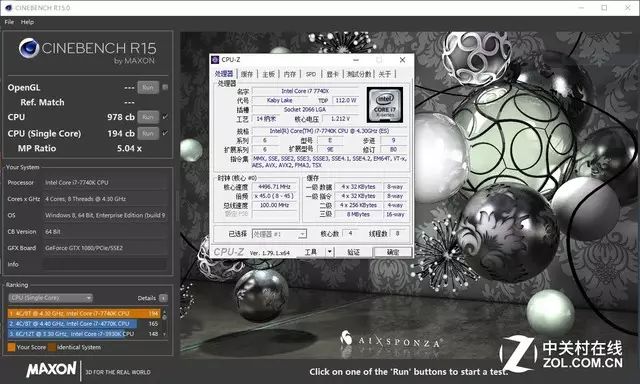Switch to the 测试分数 tab in CPU-Z
The image size is (640, 384).
[x=359, y=74]
